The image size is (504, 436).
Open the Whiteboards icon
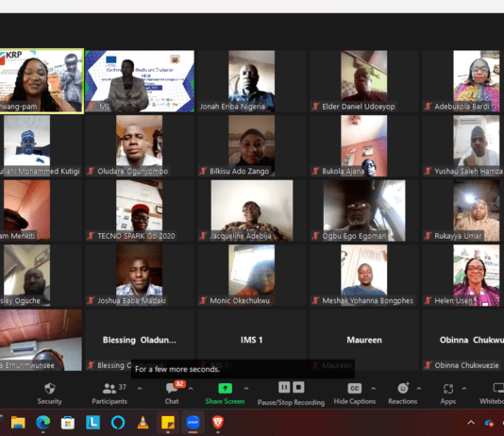point(498,389)
